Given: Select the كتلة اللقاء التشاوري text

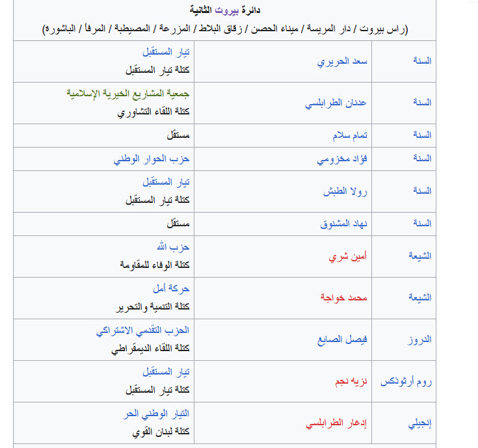Looking at the screenshot, I should pos(153,112).
